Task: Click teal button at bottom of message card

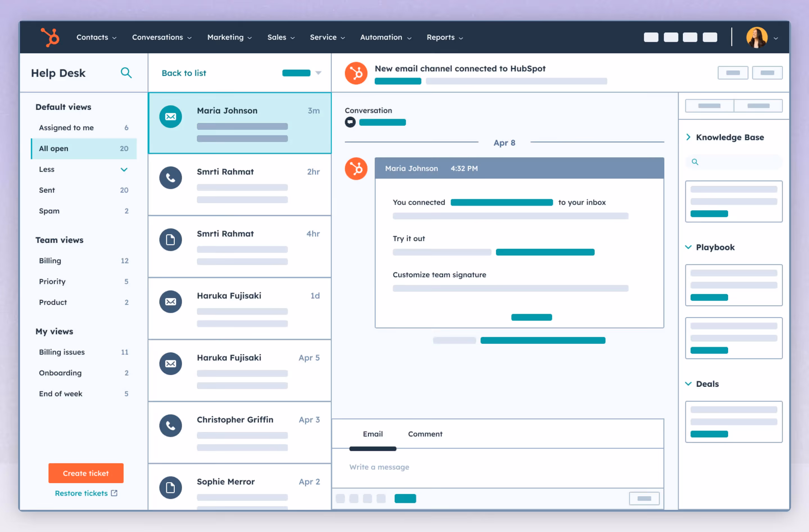Action: point(532,317)
